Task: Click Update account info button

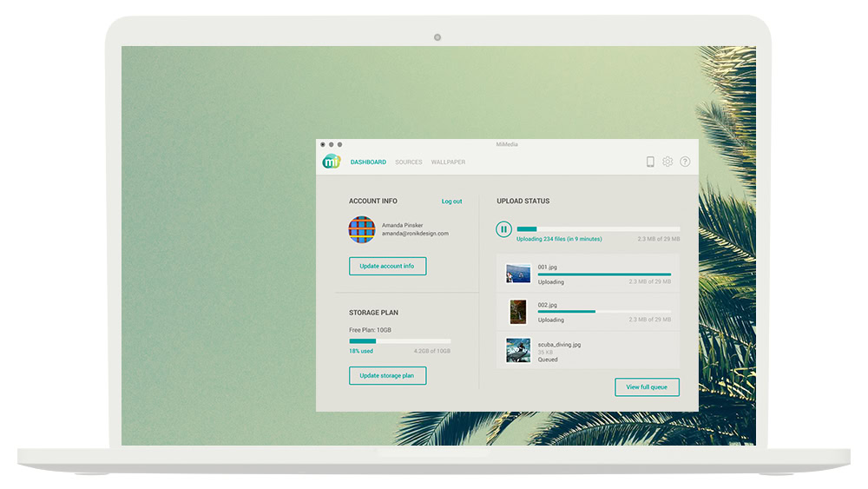Action: (387, 267)
